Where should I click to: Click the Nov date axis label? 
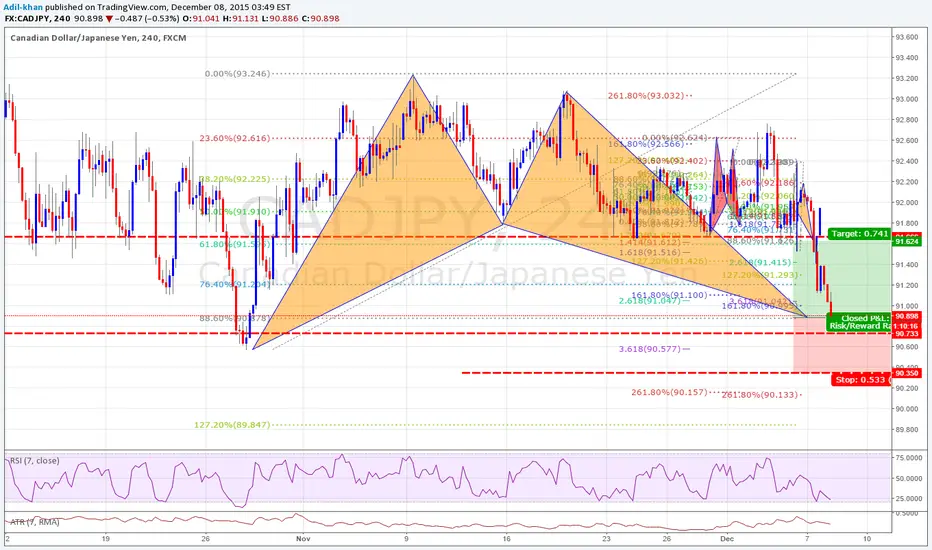click(303, 539)
